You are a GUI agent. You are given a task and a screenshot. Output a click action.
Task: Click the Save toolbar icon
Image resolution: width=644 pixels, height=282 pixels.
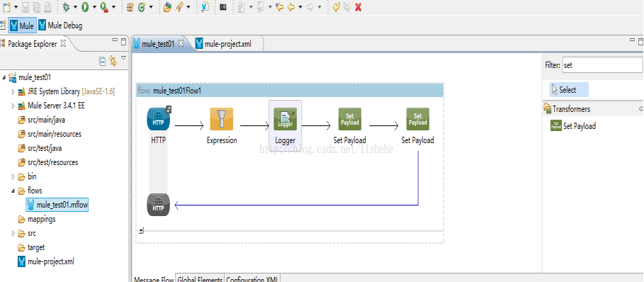(x=26, y=7)
